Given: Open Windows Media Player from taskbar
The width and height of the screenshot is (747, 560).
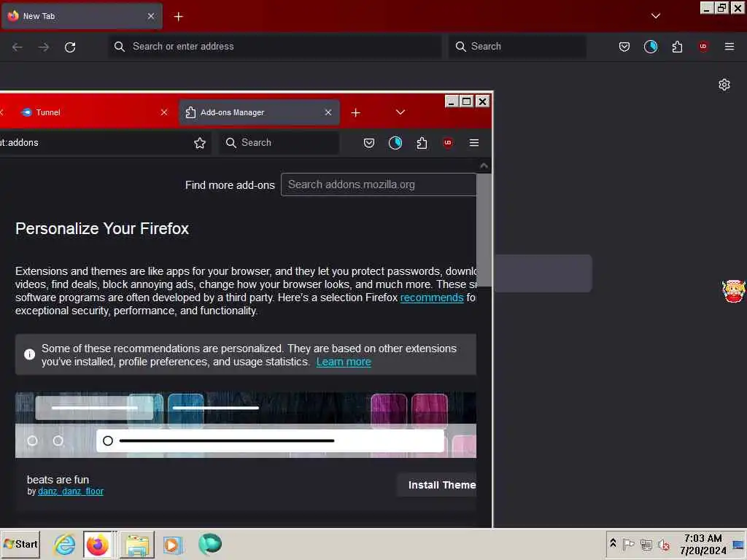Looking at the screenshot, I should pos(173,544).
